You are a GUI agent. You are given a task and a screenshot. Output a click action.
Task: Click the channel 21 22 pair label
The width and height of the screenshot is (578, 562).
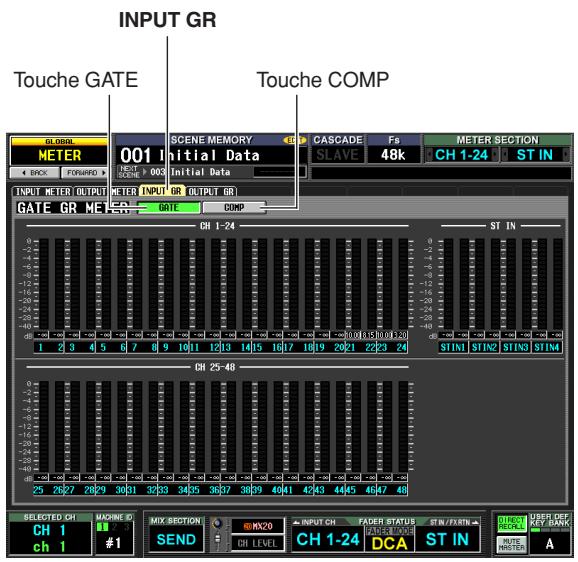click(x=361, y=347)
